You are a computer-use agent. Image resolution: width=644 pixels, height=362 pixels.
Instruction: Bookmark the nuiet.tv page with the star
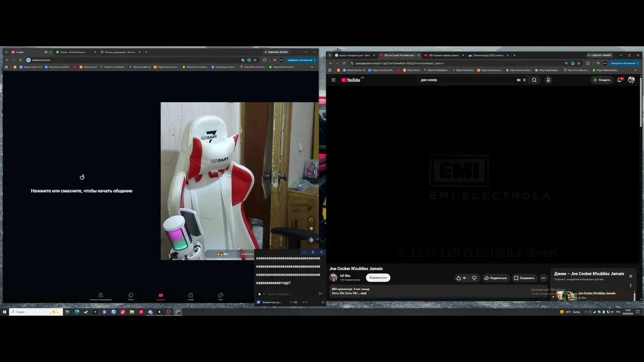click(x=255, y=60)
